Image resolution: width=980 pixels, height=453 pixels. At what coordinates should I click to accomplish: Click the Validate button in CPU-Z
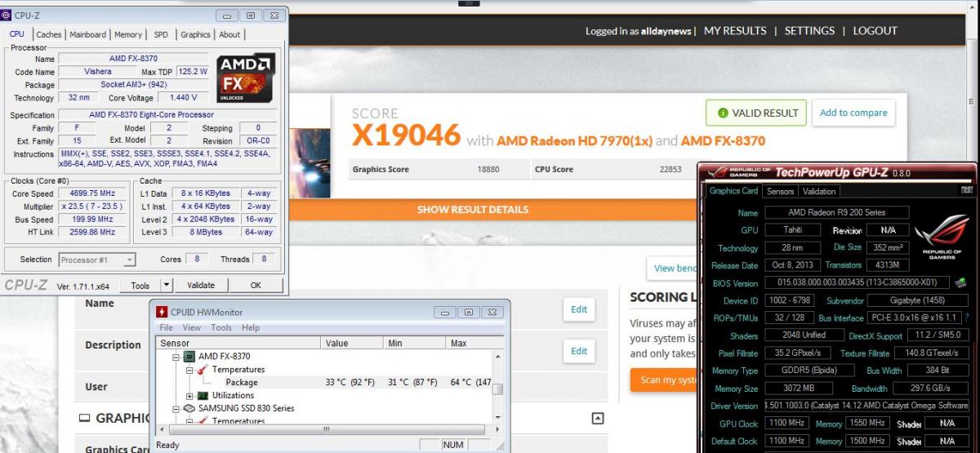(x=200, y=286)
